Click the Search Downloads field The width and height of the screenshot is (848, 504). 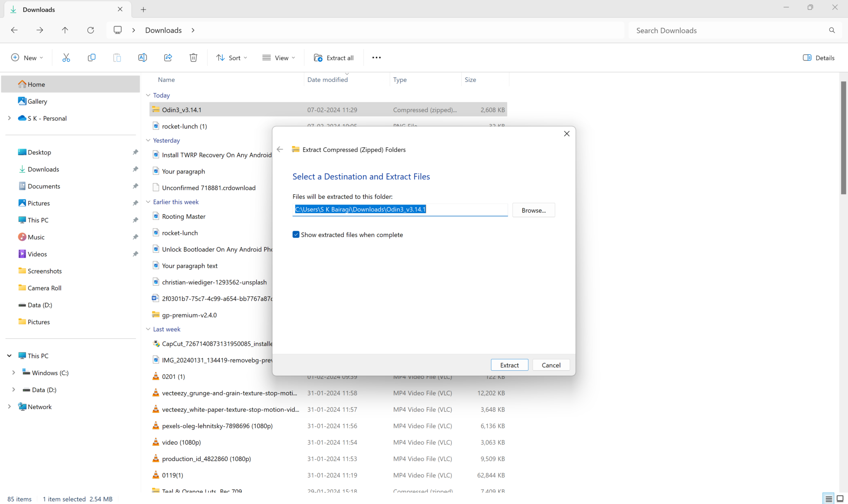click(728, 30)
